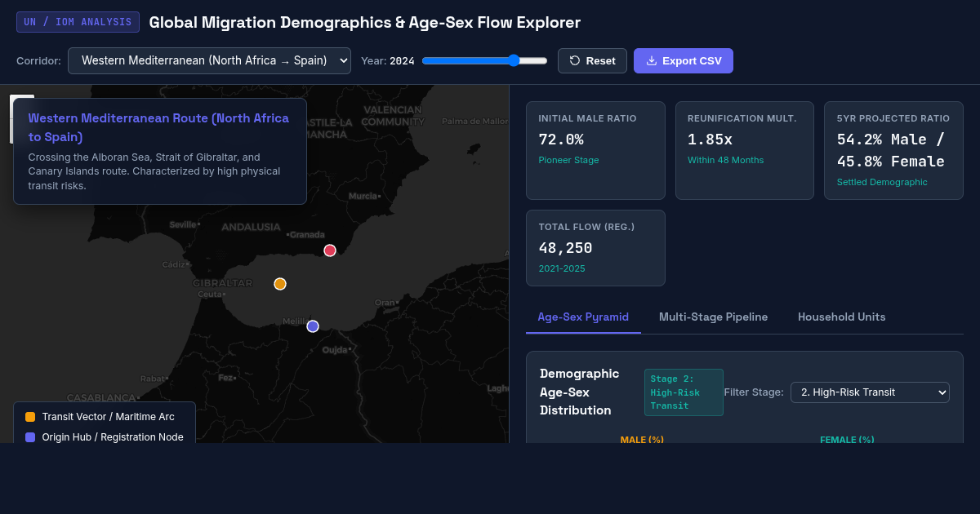Click the UN / IOM ANALYSIS badge
980x514 pixels.
(x=78, y=22)
